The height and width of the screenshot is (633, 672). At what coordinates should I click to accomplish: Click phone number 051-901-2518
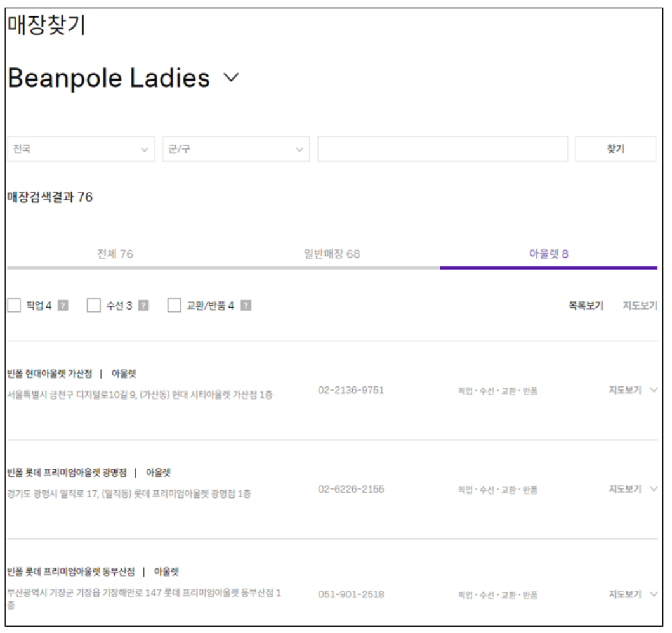[x=351, y=594]
